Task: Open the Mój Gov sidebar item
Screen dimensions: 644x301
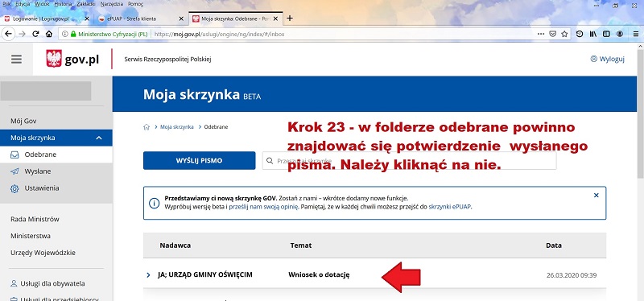Action: 23,122
